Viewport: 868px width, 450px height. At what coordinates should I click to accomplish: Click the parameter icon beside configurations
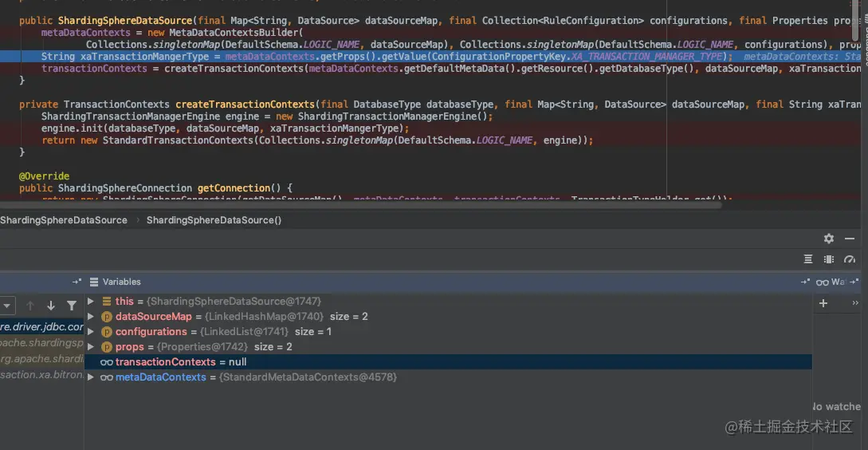107,332
